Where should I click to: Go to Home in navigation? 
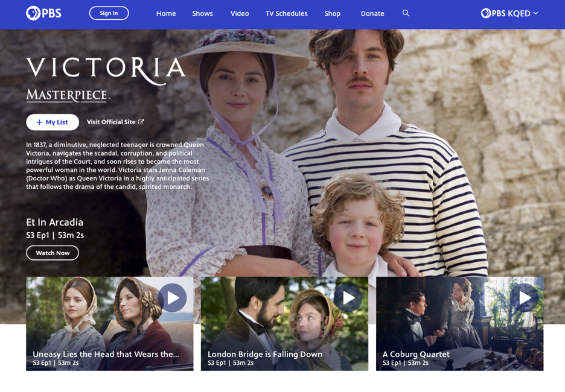[x=166, y=14]
